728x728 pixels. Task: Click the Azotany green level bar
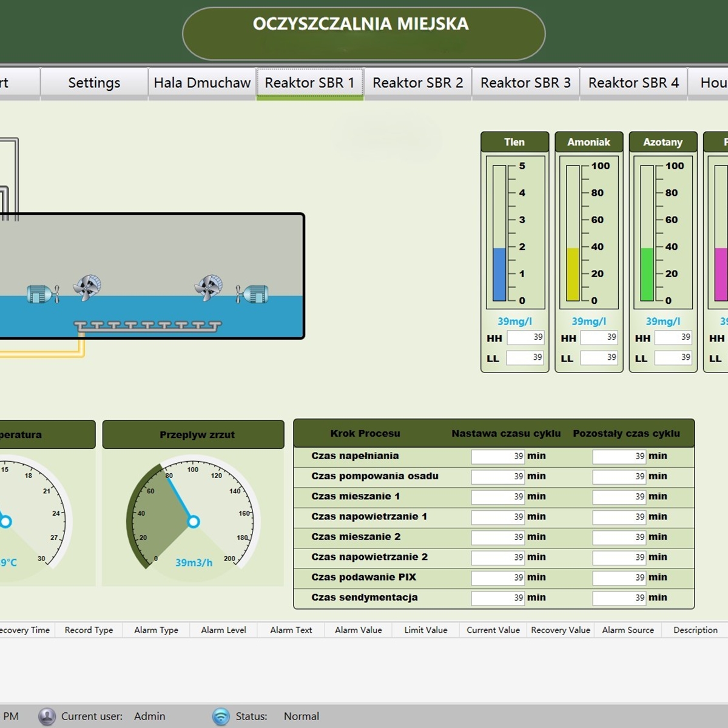coord(647,274)
